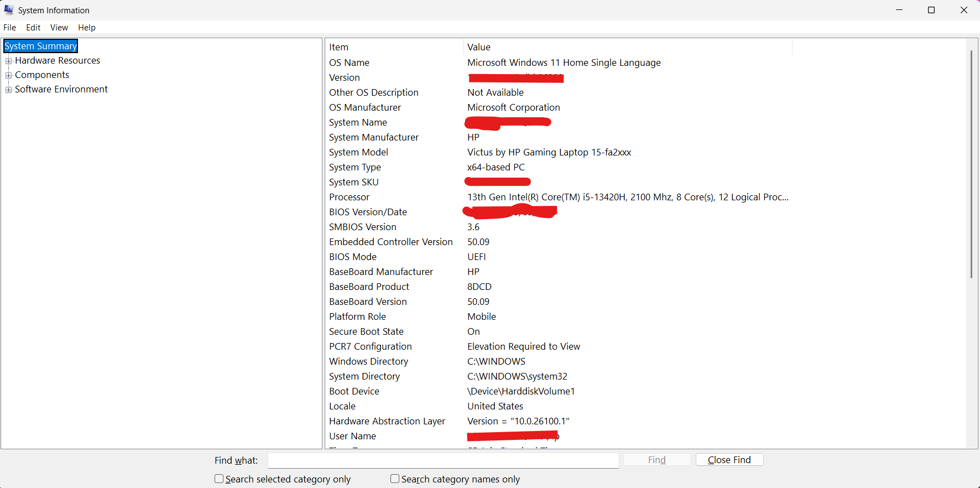Click the UEFI value
Screen dimensions: 980x488
tap(477, 257)
